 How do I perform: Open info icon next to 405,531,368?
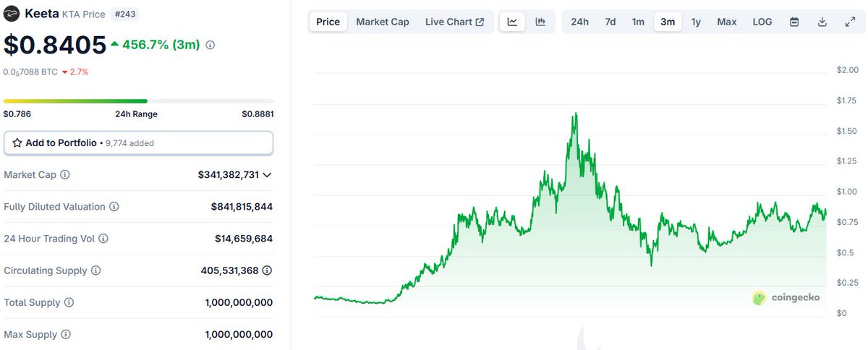pyautogui.click(x=267, y=270)
